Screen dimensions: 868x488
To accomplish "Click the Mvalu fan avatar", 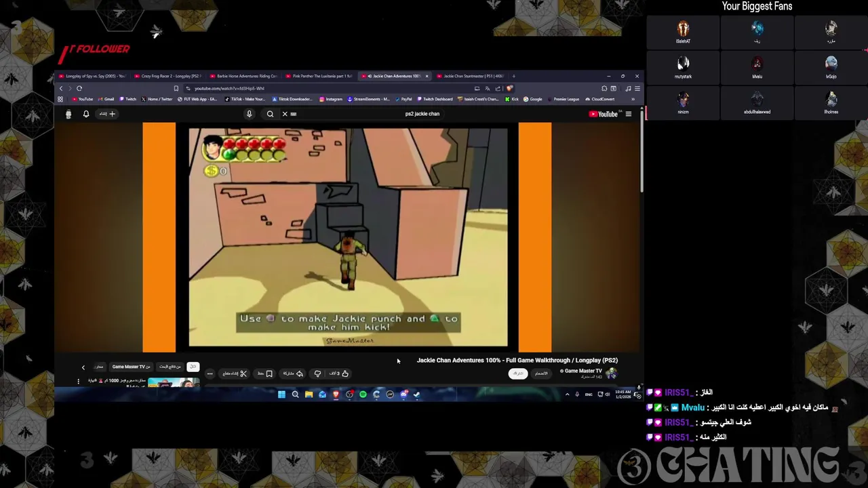I will 757,64.
